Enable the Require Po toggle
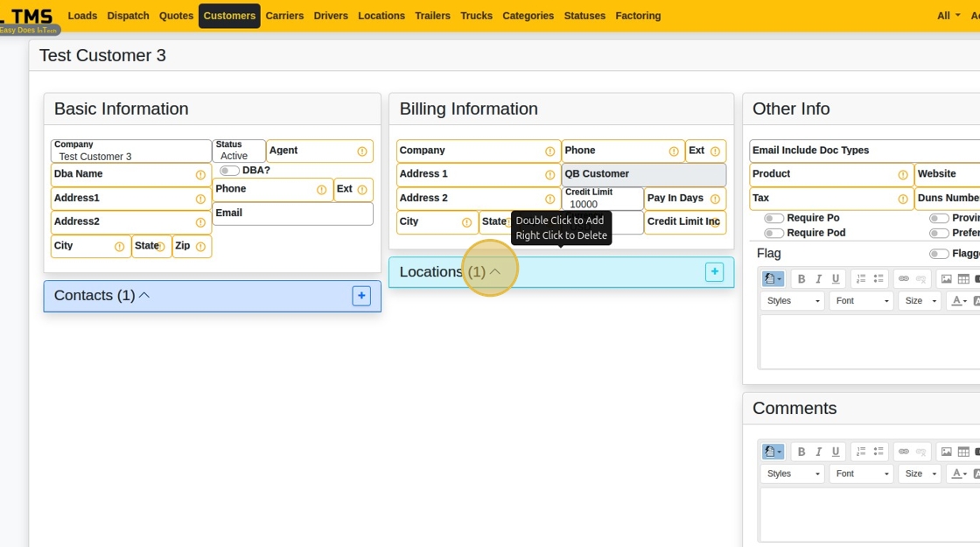Image resolution: width=980 pixels, height=547 pixels. point(773,218)
